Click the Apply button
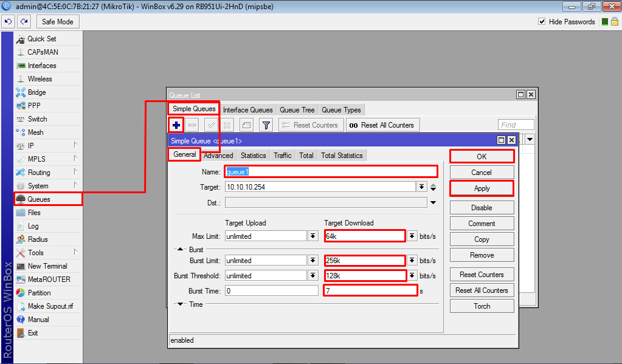The width and height of the screenshot is (622, 364). (482, 188)
